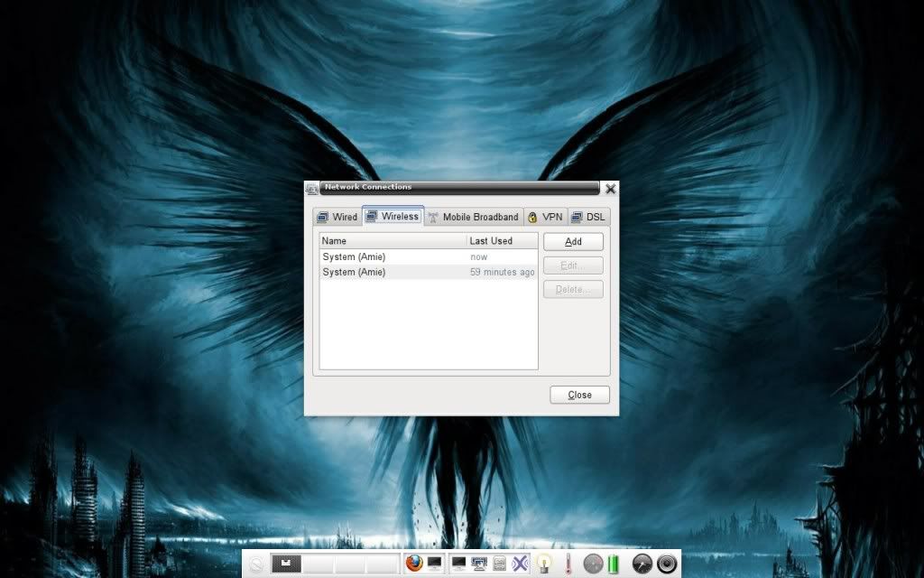The height and width of the screenshot is (578, 924).
Task: Select the Wireless tab
Action: 393,216
